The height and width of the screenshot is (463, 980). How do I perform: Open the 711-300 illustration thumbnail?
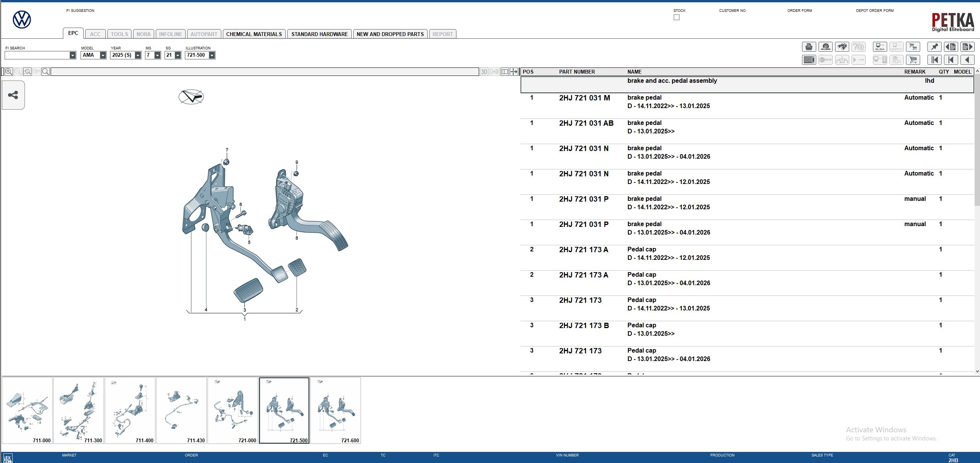click(x=79, y=410)
